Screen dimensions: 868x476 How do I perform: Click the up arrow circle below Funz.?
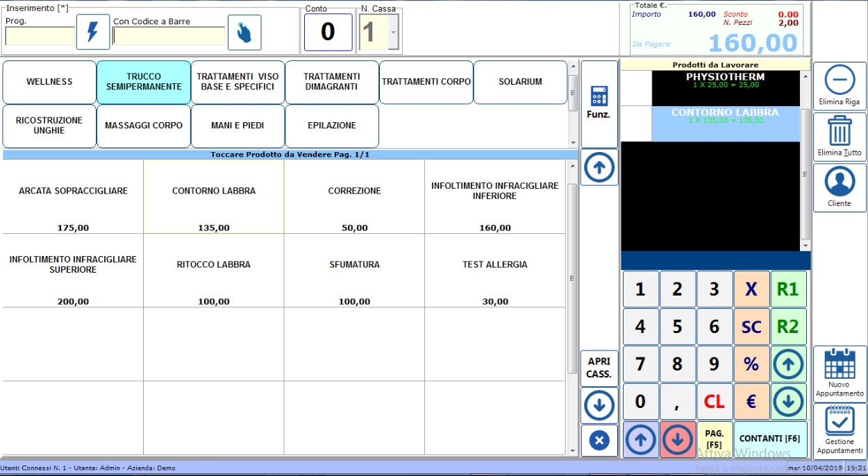coord(599,168)
